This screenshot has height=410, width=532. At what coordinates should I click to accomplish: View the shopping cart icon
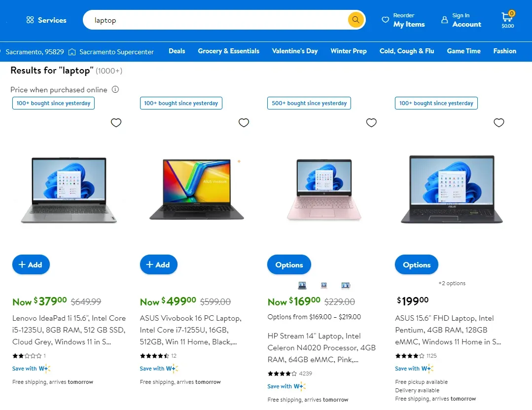coord(507,16)
